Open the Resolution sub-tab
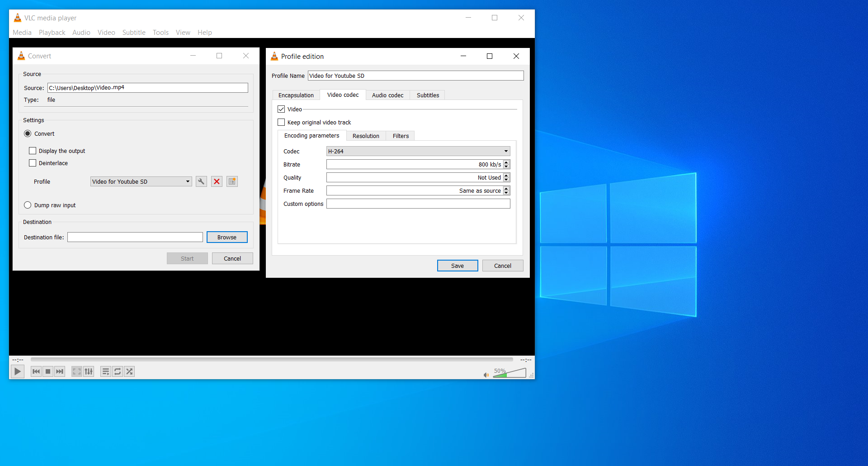The image size is (868, 466). pyautogui.click(x=366, y=136)
